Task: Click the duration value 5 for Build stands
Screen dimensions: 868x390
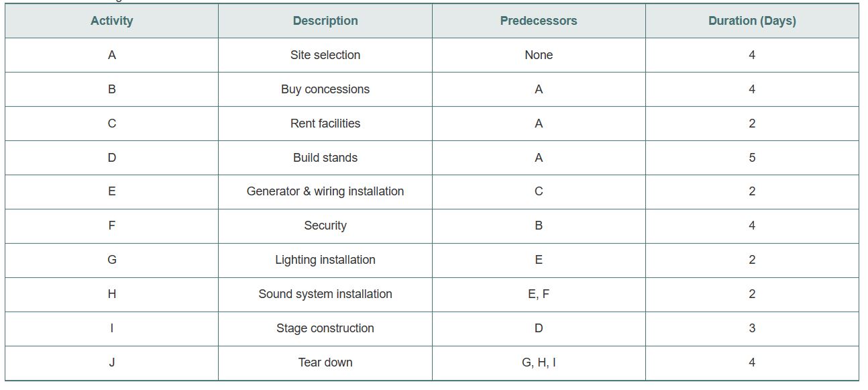Action: [752, 158]
